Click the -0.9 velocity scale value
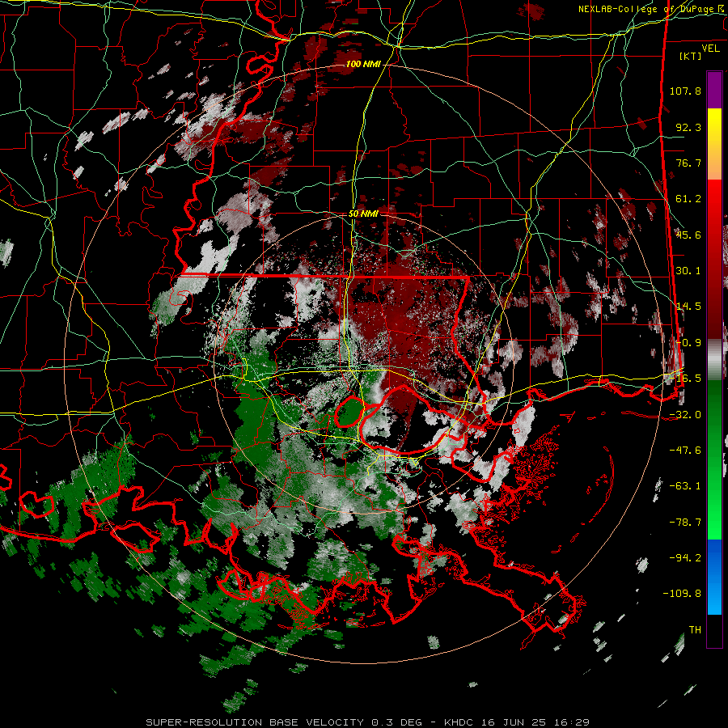 688,343
